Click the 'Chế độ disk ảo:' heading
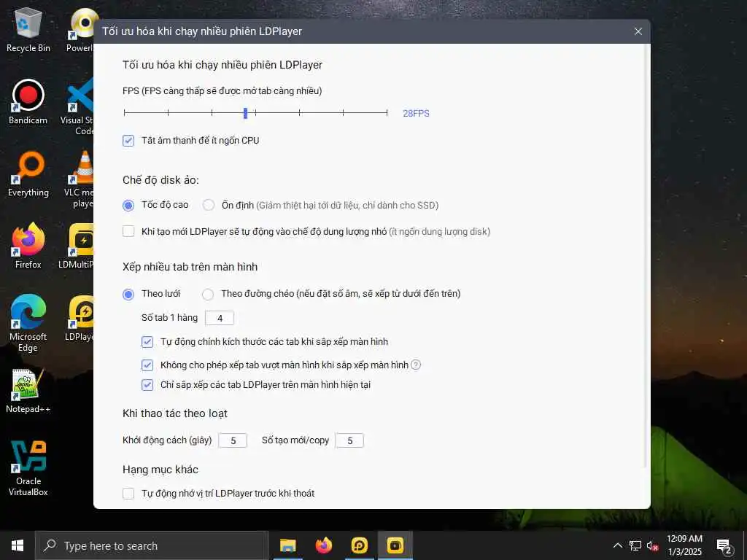The width and height of the screenshot is (747, 560). (160, 180)
